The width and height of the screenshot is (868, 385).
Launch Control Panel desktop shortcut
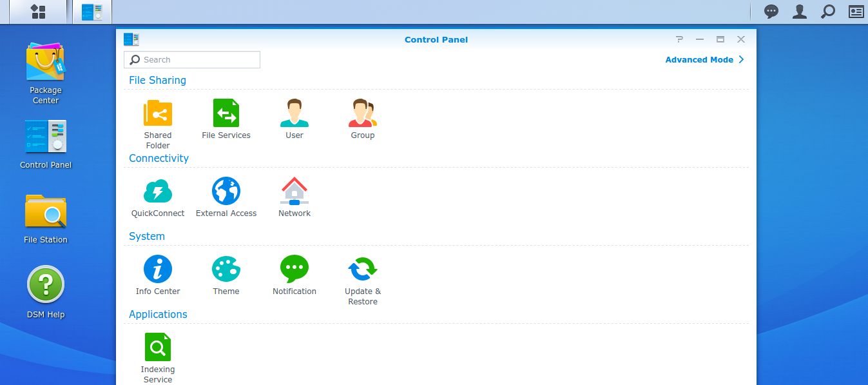click(x=46, y=137)
